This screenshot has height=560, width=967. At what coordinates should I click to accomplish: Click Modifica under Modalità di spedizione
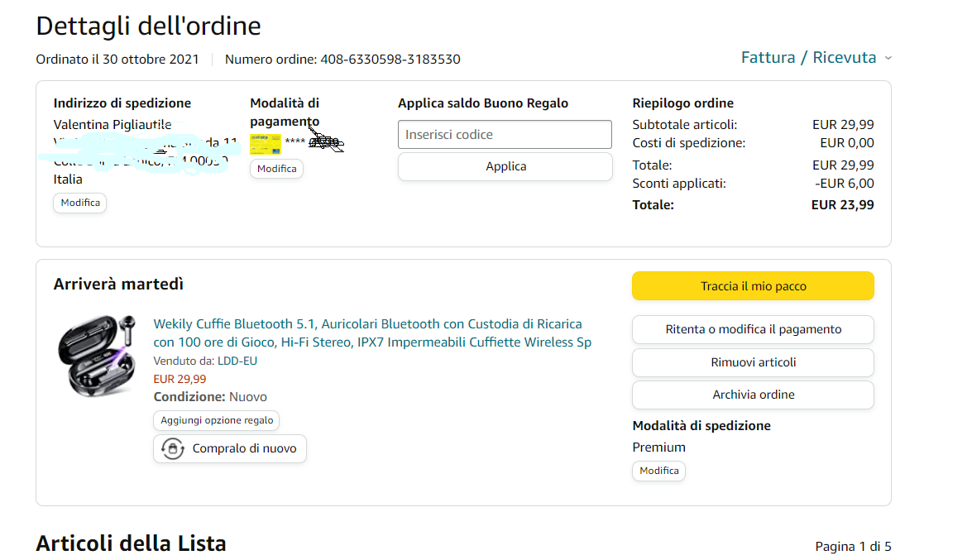tap(658, 471)
